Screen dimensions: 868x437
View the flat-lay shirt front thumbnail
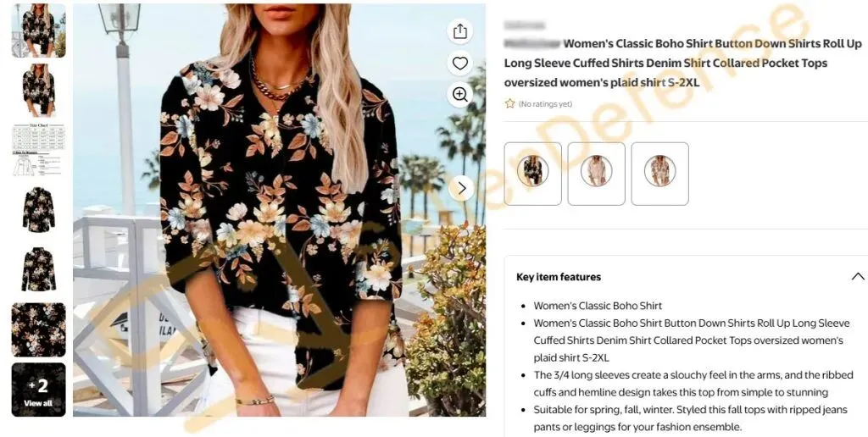(39, 210)
